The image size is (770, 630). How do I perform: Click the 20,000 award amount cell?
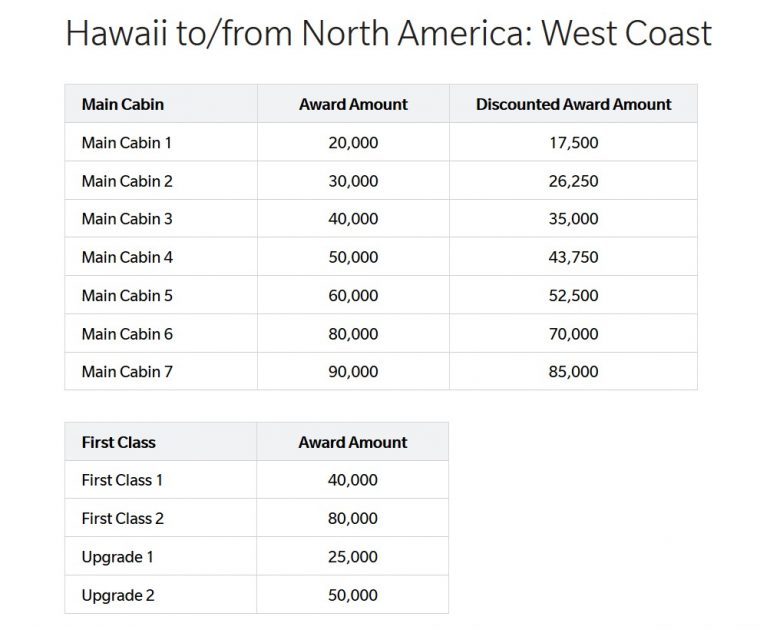click(x=353, y=143)
